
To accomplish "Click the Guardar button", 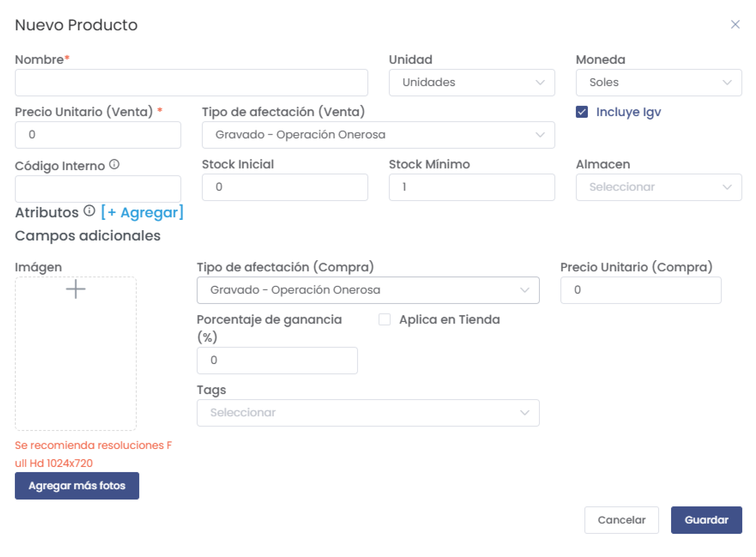I will coord(707,520).
